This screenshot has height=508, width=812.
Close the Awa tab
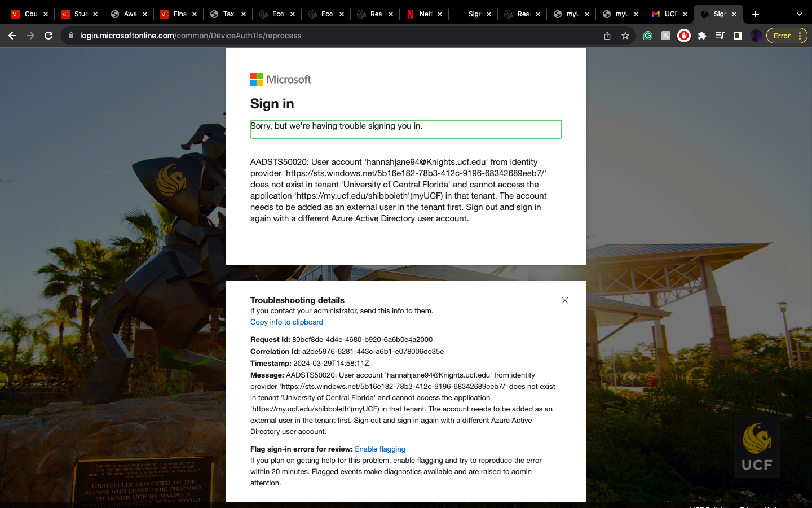pos(145,14)
